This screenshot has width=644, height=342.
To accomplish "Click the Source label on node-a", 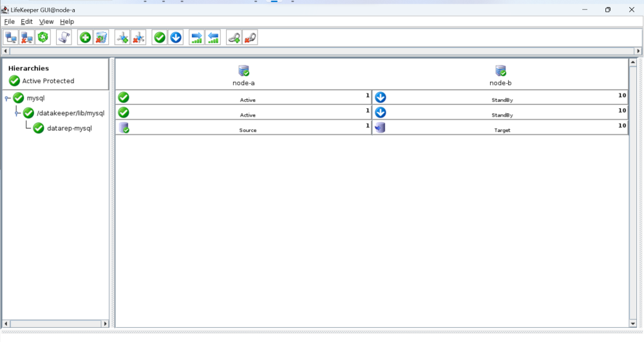I will (x=248, y=130).
